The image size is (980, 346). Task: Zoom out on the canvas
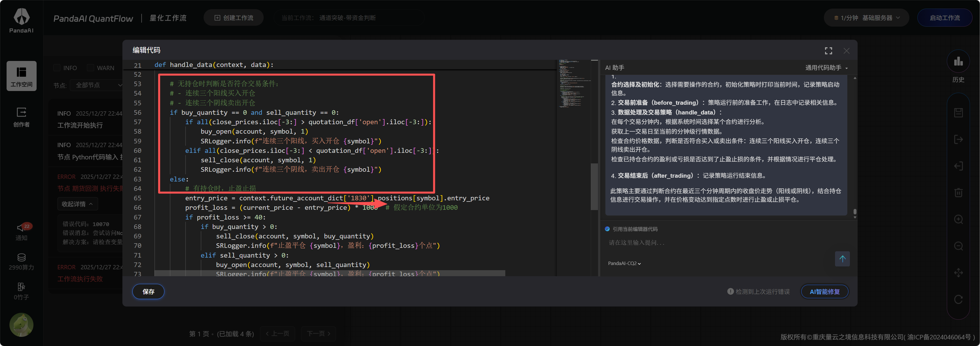click(x=958, y=246)
